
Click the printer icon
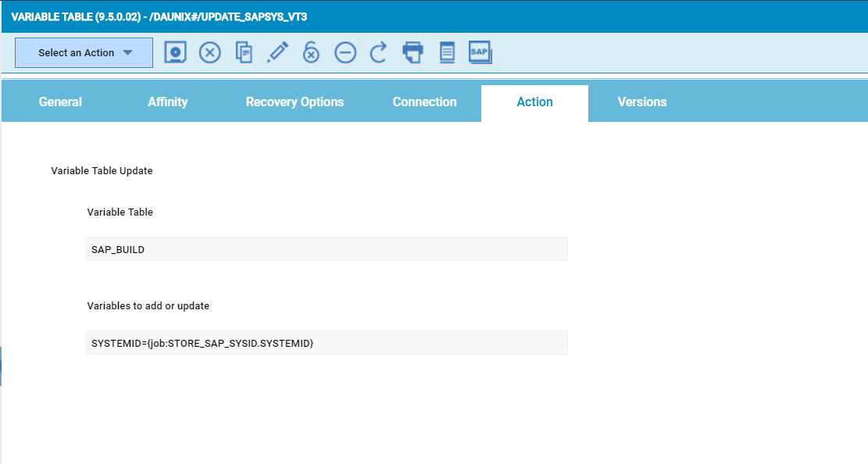(413, 52)
